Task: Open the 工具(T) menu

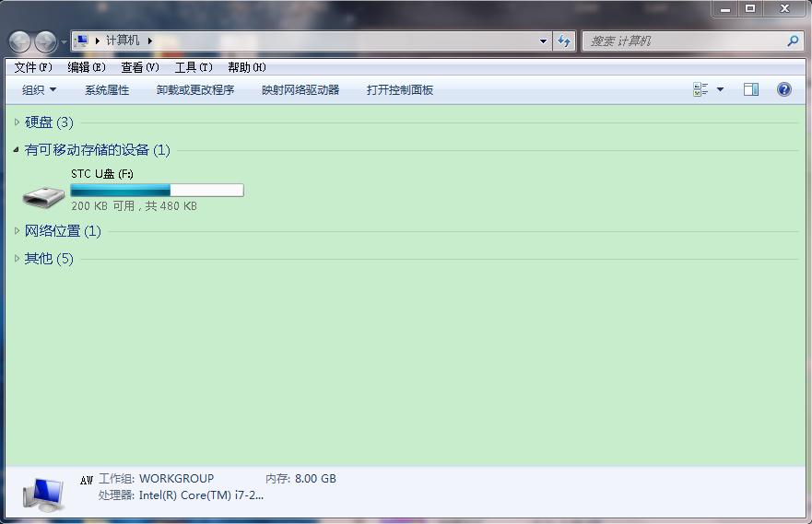Action: point(194,67)
